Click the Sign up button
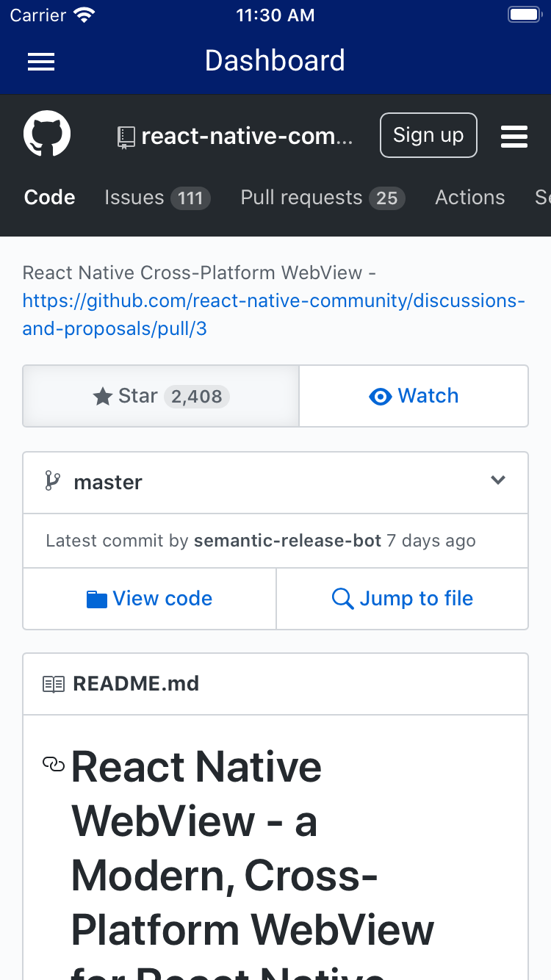Viewport: 551px width, 980px height. (428, 135)
